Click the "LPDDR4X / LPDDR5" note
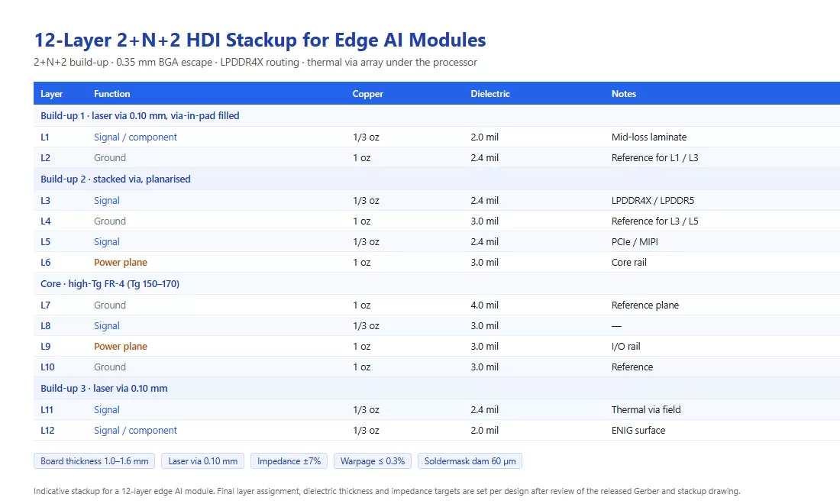This screenshot has height=504, width=840. [x=653, y=200]
